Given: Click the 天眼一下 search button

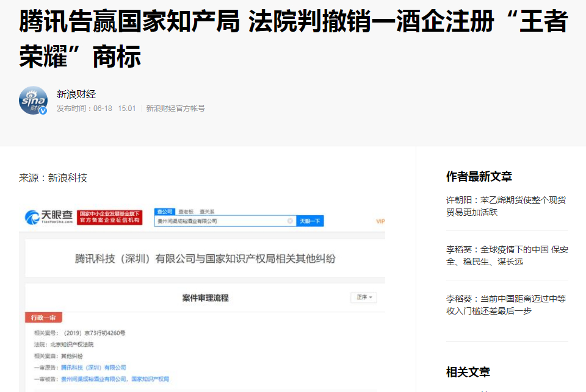Looking at the screenshot, I should click(310, 221).
